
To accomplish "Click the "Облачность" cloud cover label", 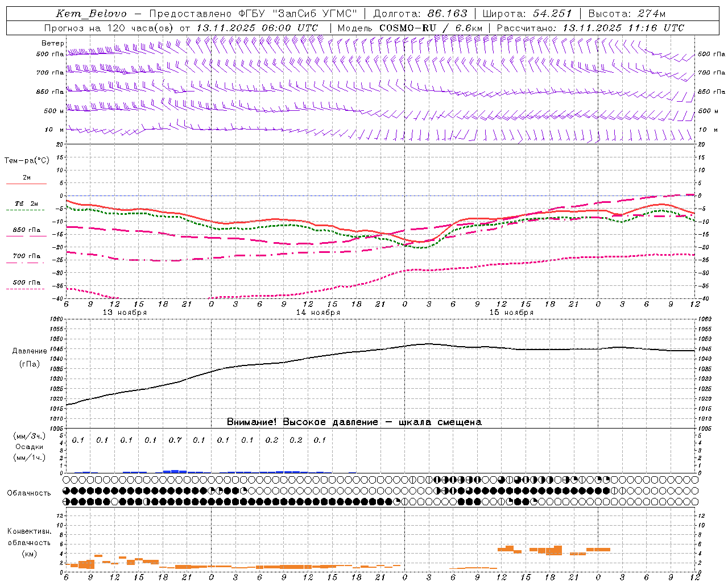I will [x=29, y=493].
